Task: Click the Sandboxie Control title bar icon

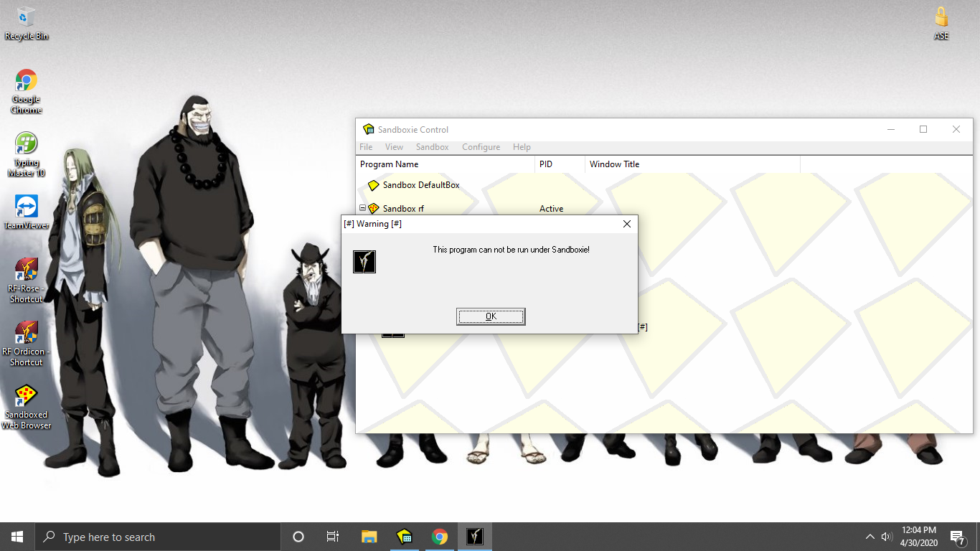Action: [x=368, y=129]
